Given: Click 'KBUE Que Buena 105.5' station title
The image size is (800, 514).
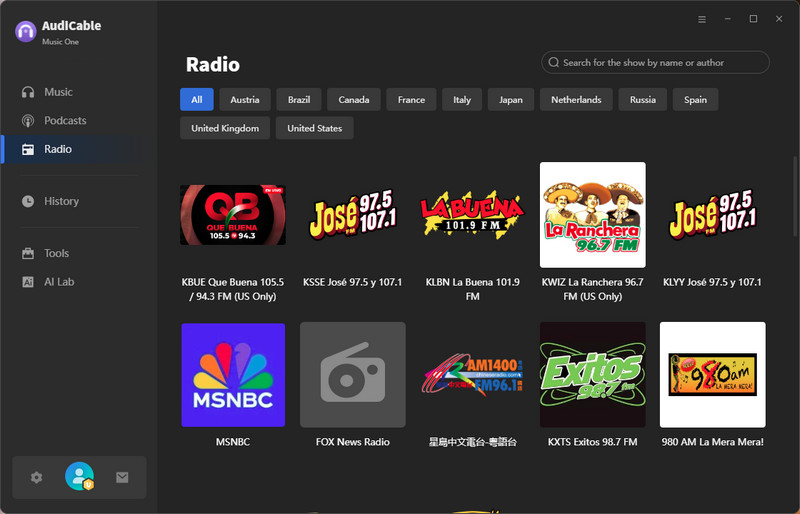Looking at the screenshot, I should click(x=233, y=289).
